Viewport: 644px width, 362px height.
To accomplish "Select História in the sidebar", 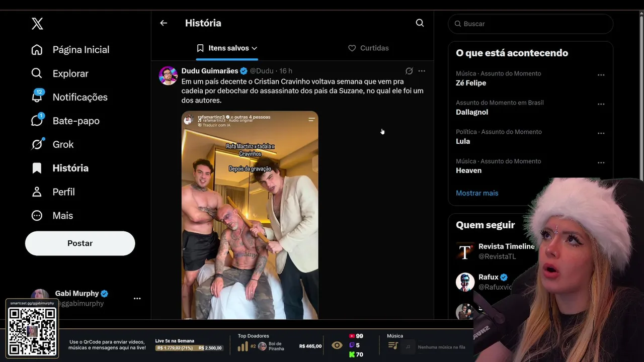I will coord(59,168).
